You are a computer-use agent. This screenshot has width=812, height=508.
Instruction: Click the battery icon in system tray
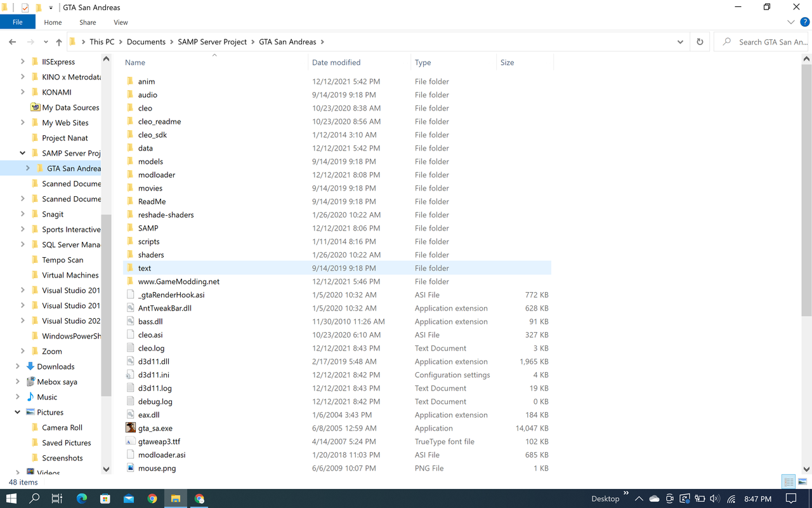point(700,499)
